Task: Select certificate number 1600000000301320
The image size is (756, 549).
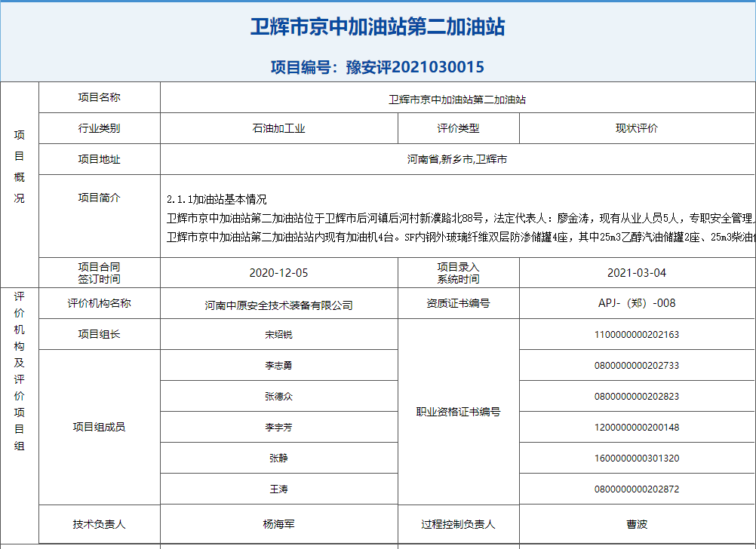Action: coord(637,458)
